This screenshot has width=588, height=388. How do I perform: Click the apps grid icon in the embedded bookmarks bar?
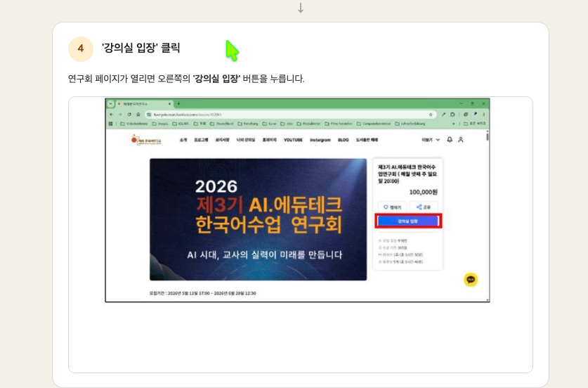coord(110,124)
